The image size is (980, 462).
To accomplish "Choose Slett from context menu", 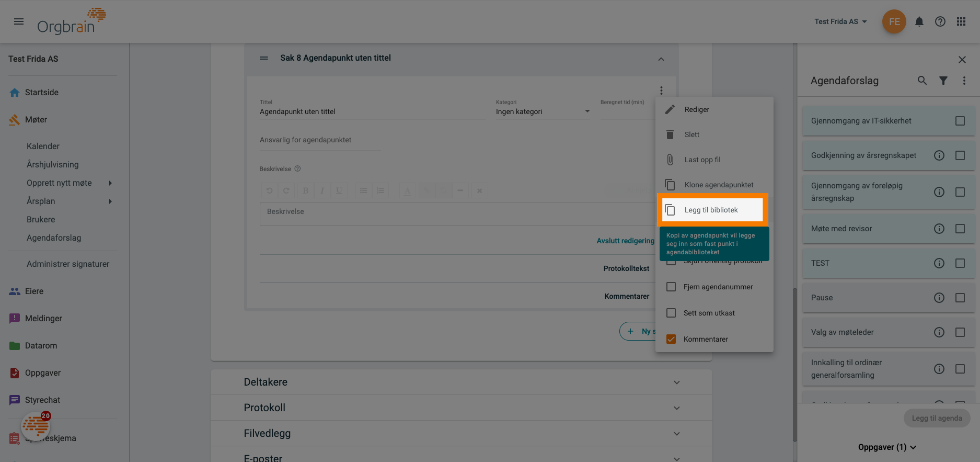I will [714, 134].
